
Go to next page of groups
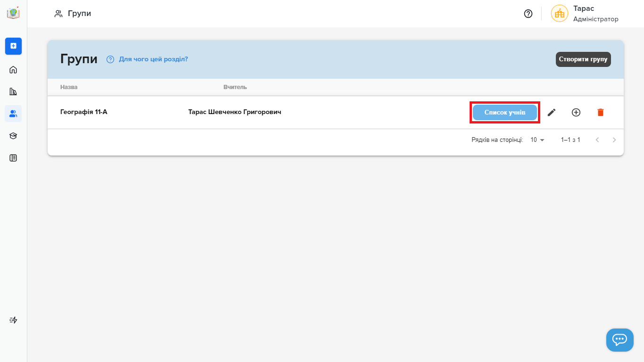pyautogui.click(x=614, y=140)
